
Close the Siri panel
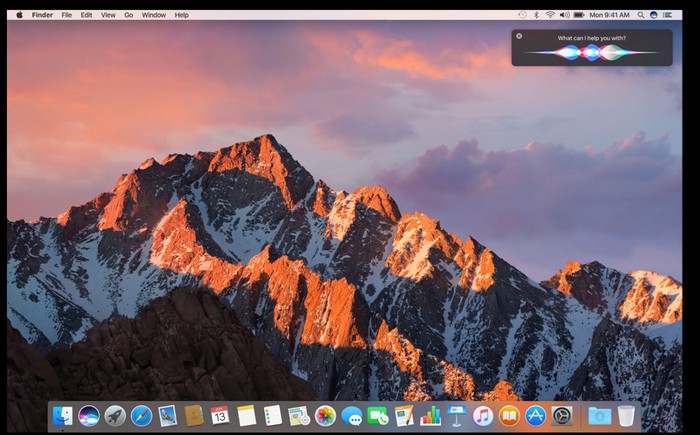(x=519, y=36)
